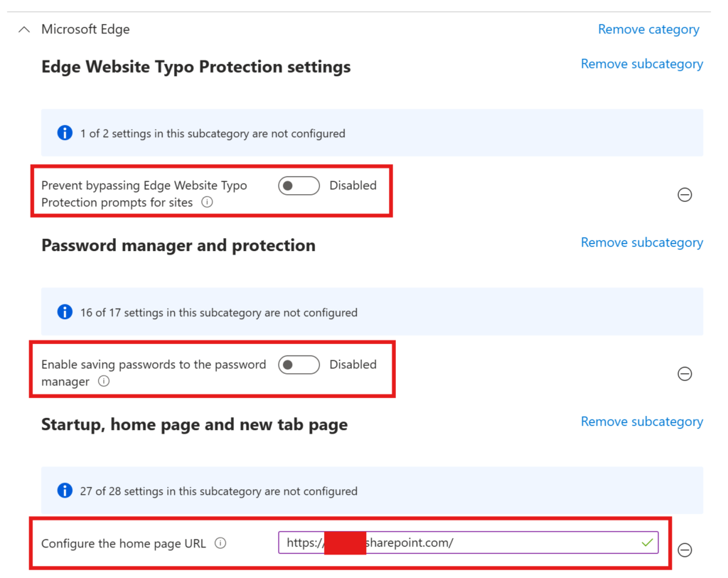Click info tooltip next to home page URL

220,544
